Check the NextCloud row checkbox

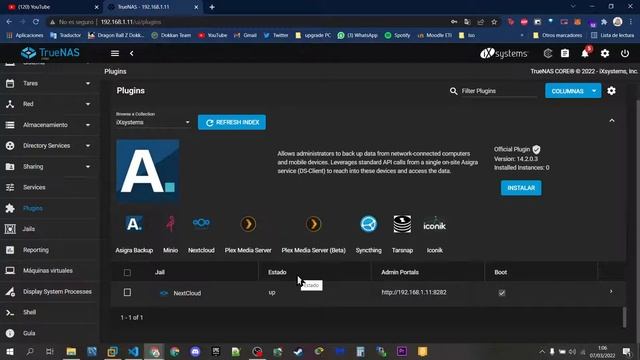coord(127,292)
